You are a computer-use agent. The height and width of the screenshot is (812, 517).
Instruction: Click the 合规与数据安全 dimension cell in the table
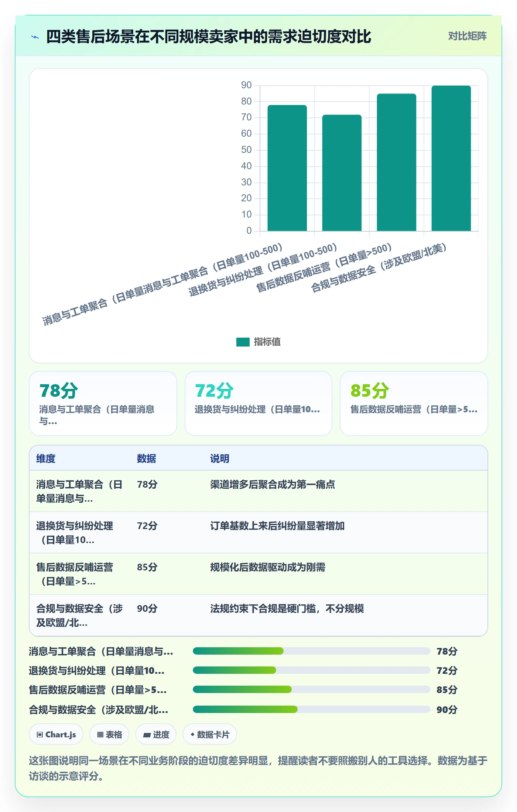click(79, 615)
